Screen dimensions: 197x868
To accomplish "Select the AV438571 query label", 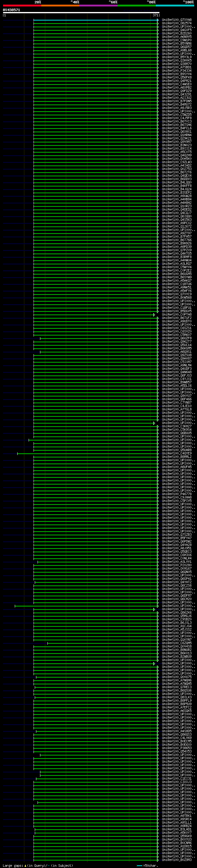I will [x=11, y=10].
